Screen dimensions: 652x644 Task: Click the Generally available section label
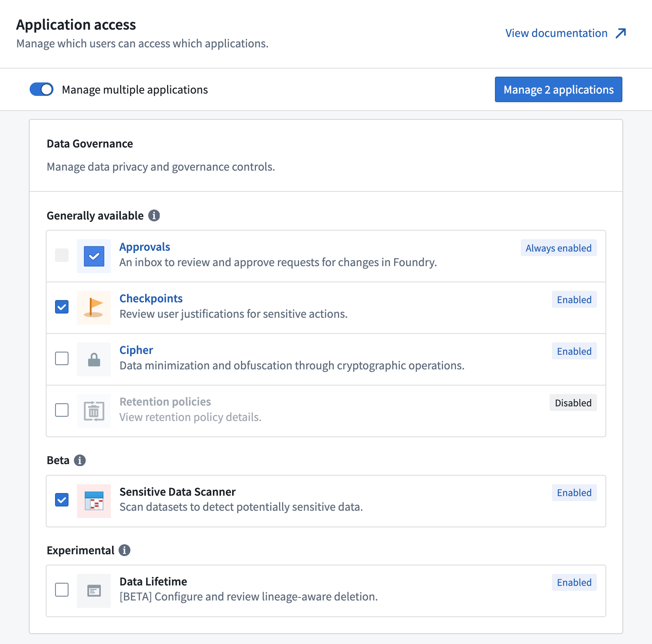(x=95, y=216)
